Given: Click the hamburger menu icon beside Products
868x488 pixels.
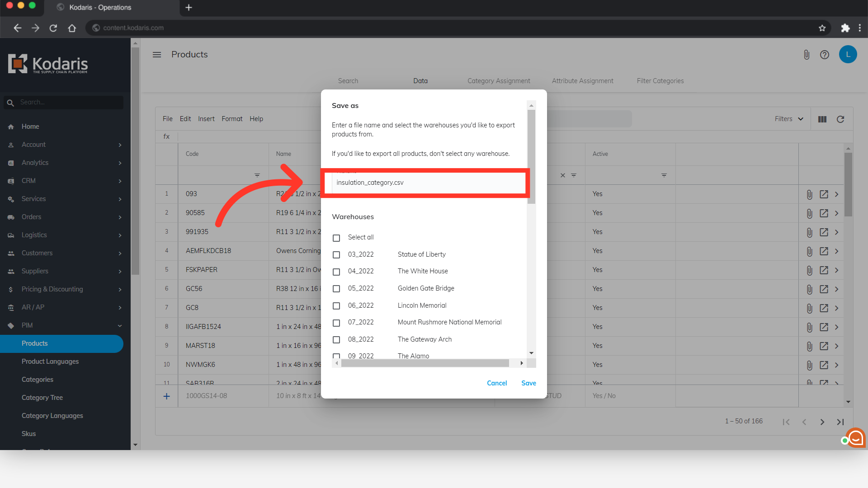Looking at the screenshot, I should click(x=157, y=55).
